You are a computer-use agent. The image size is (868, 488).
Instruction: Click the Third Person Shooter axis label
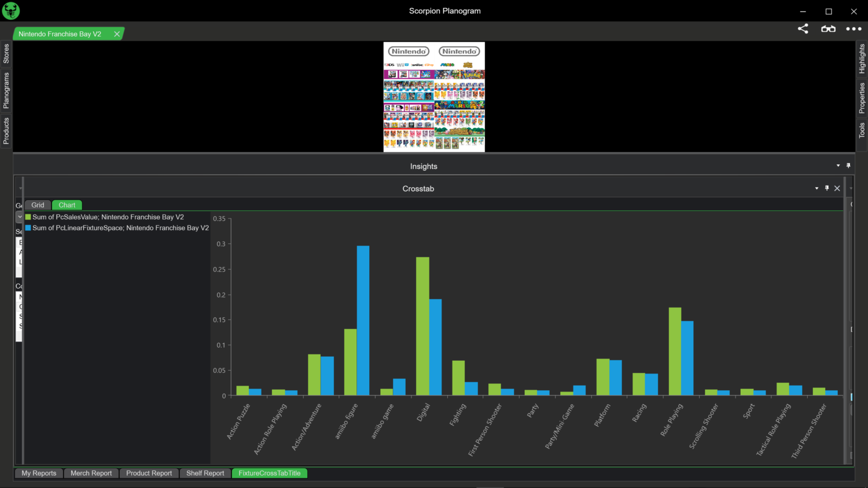tap(809, 431)
